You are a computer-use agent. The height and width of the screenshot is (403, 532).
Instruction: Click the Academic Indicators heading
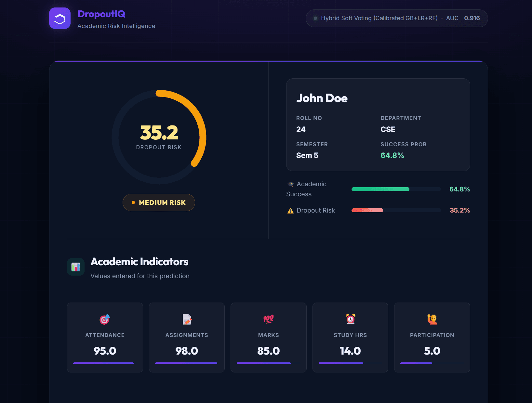point(140,262)
